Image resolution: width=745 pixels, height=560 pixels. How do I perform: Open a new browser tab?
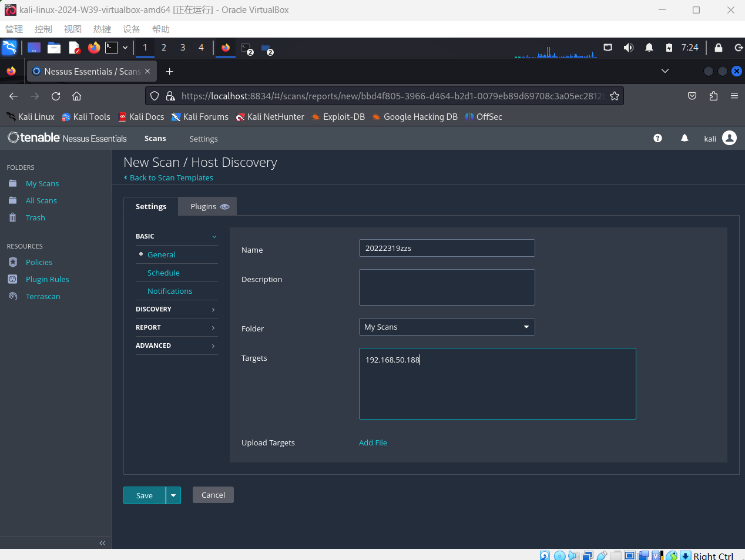point(169,71)
